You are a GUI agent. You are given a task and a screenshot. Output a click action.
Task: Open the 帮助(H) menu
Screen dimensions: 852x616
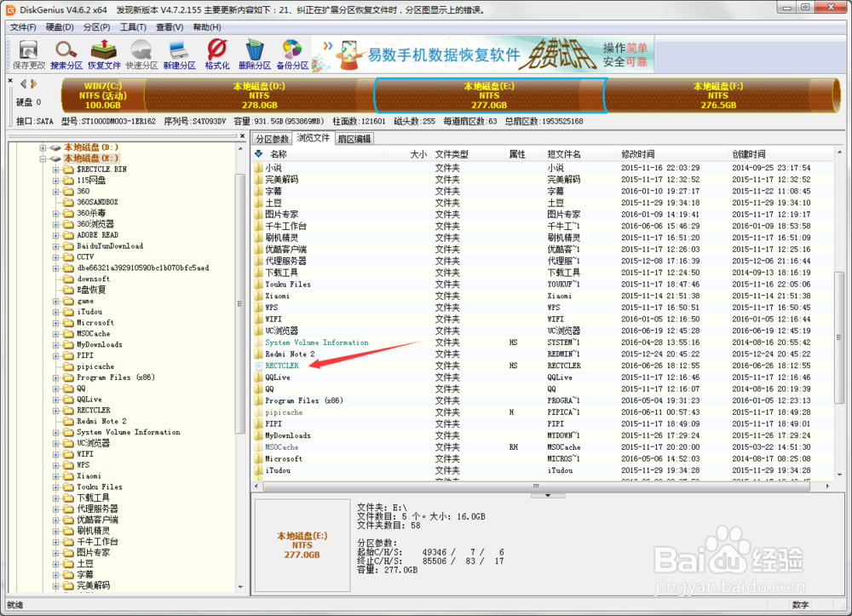click(207, 27)
